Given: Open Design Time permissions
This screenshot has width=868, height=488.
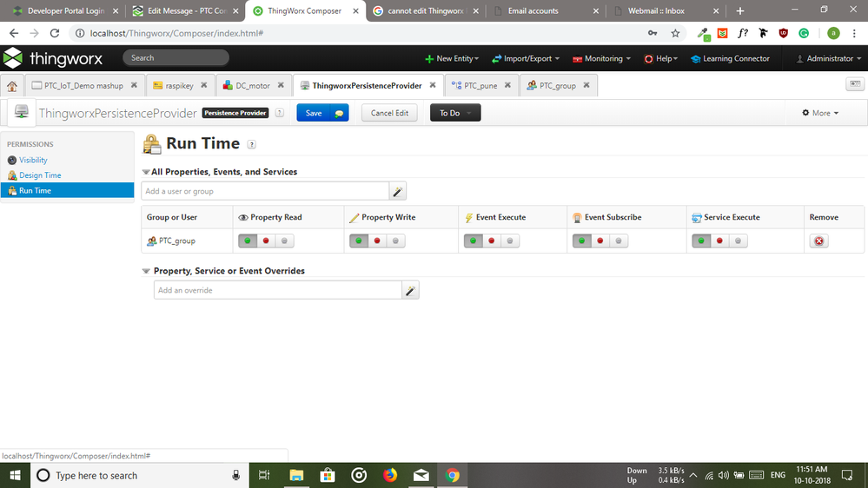Looking at the screenshot, I should click(x=40, y=175).
